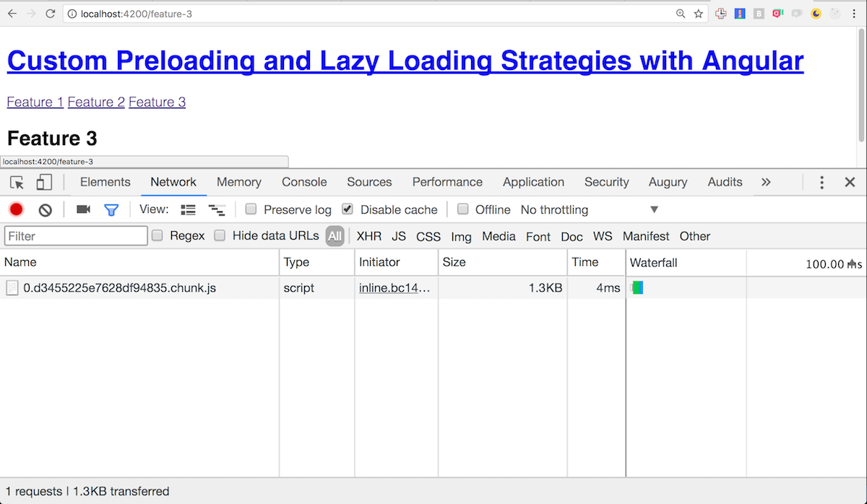Click the first red extension icon
Image resolution: width=867 pixels, height=504 pixels.
pos(721,14)
